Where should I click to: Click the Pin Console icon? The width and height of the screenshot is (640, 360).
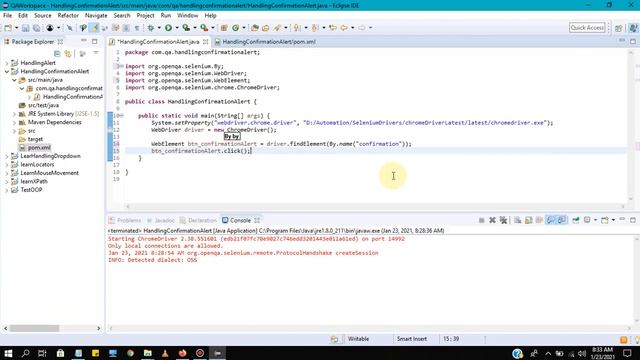[x=576, y=220]
